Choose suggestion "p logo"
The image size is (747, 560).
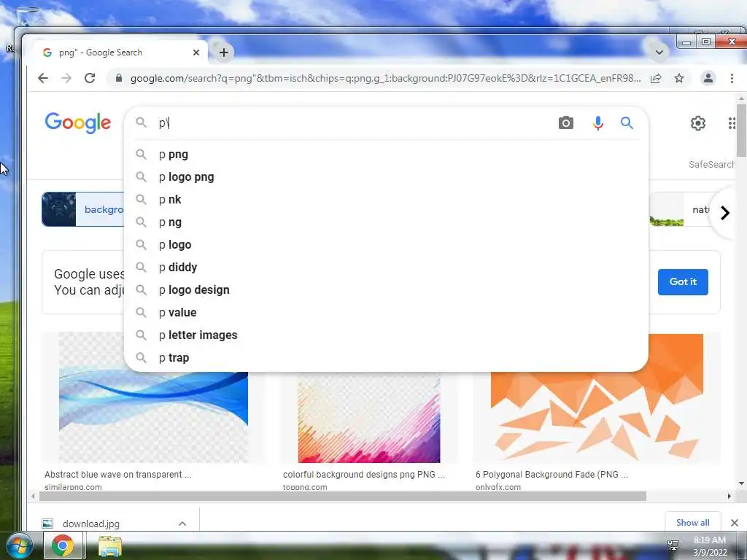386,245
